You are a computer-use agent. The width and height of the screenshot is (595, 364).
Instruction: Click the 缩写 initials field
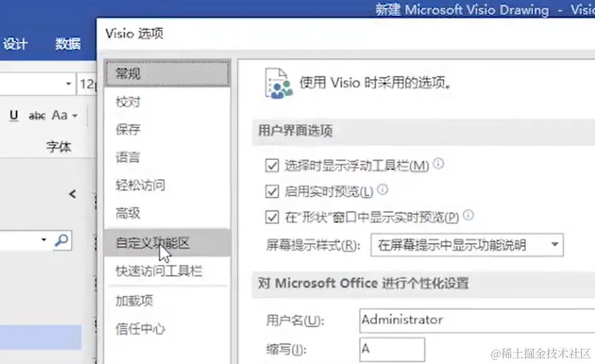coord(392,349)
